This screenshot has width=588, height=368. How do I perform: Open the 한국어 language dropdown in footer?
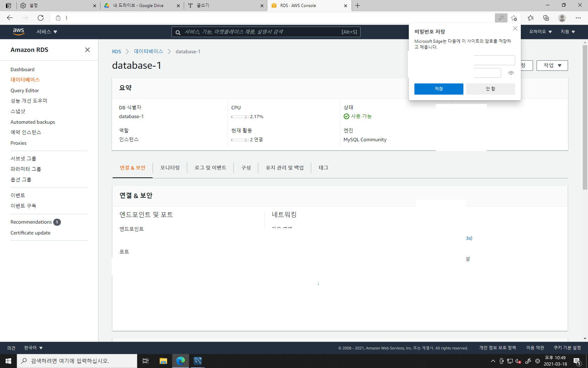(x=33, y=348)
